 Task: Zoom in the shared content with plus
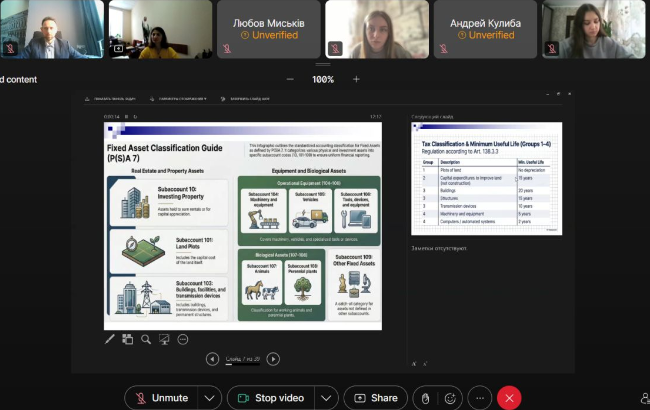[x=355, y=79]
